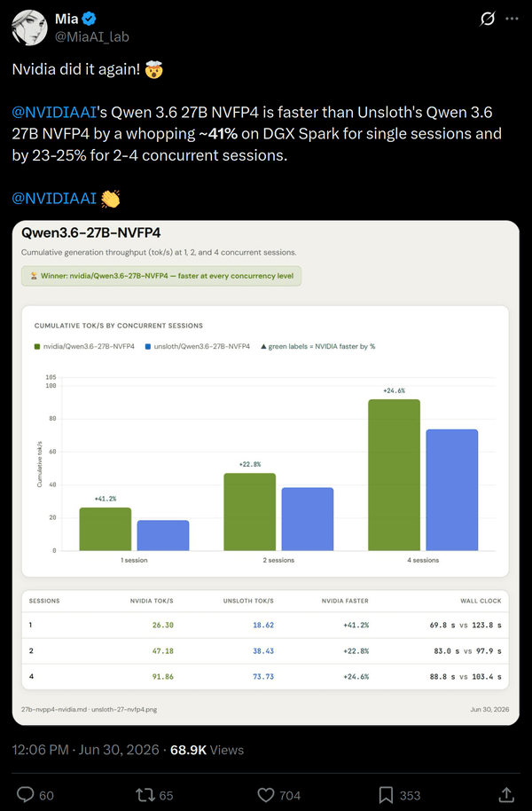The height and width of the screenshot is (811, 532).
Task: Click the Jun 30, 2026 date in the chart footer
Action: (x=489, y=709)
